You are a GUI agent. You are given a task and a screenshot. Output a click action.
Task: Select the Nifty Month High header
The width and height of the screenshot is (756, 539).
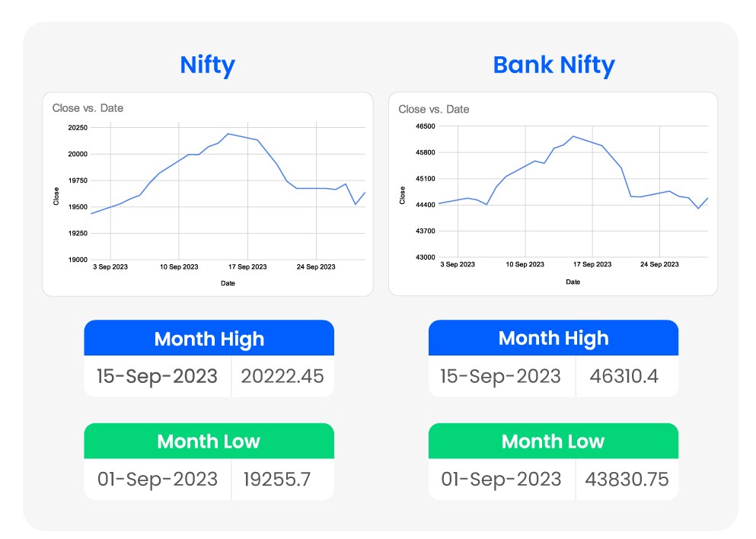pyautogui.click(x=209, y=339)
